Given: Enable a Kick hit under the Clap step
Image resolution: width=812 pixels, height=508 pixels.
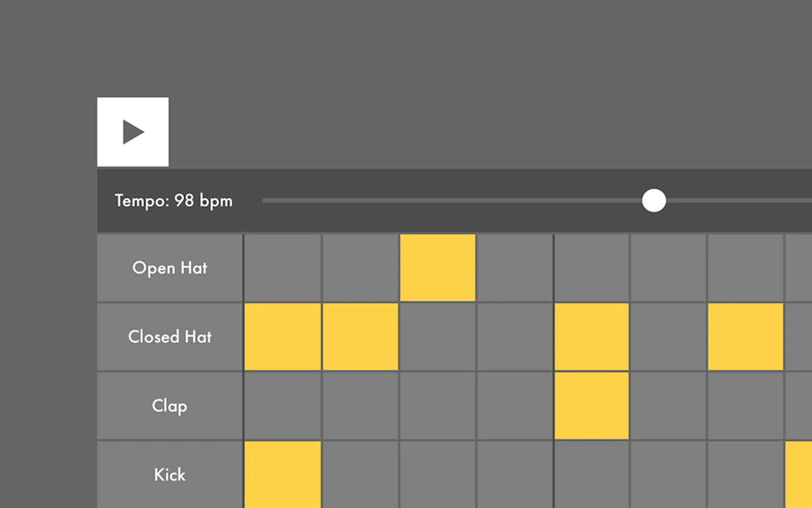Looking at the screenshot, I should pyautogui.click(x=591, y=474).
